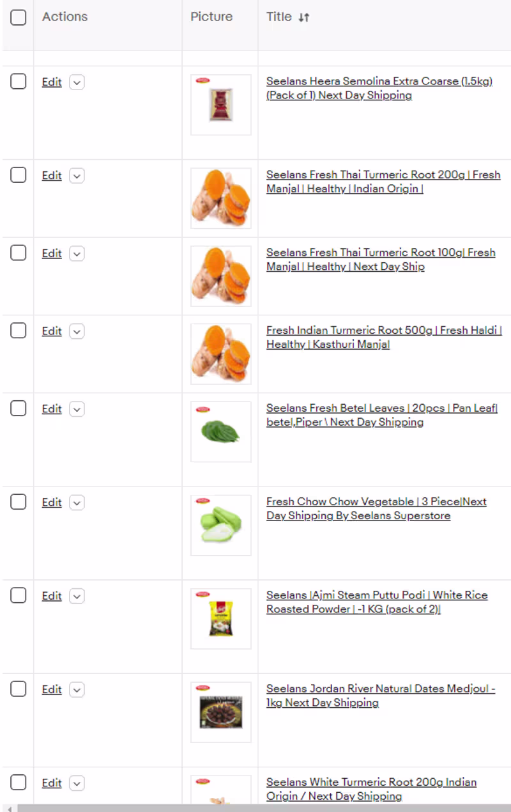Open the Turmeric Root 200g product picture
The height and width of the screenshot is (812, 511).
pyautogui.click(x=220, y=198)
